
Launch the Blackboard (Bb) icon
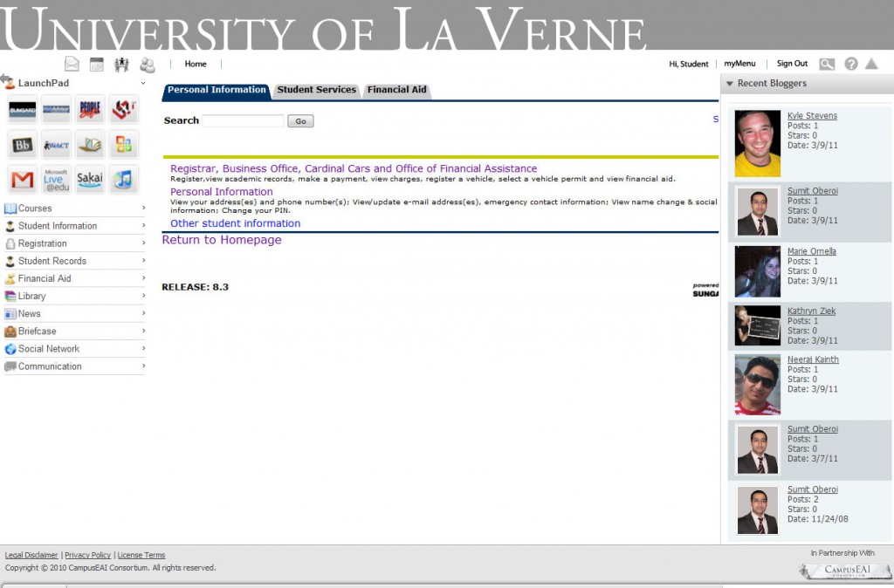pos(23,145)
